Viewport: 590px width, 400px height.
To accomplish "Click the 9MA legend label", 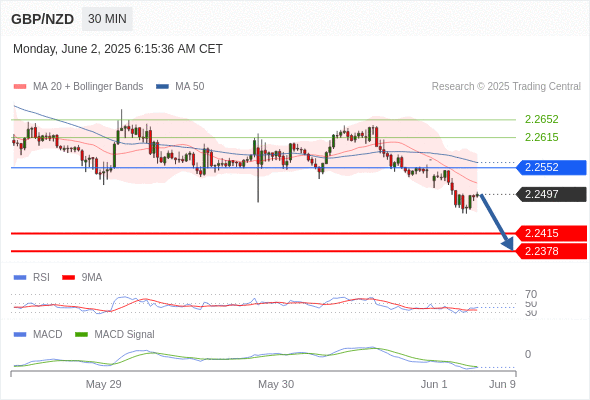I will [92, 277].
